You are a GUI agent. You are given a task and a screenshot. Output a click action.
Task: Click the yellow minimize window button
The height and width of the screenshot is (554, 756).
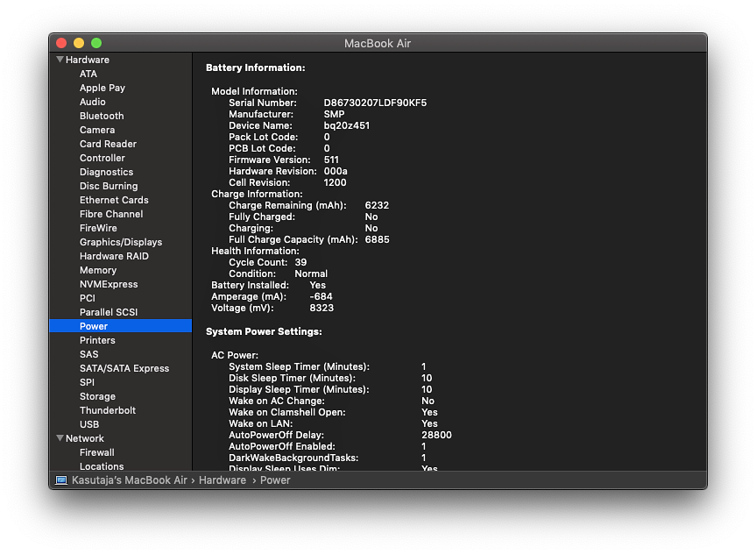tap(79, 43)
